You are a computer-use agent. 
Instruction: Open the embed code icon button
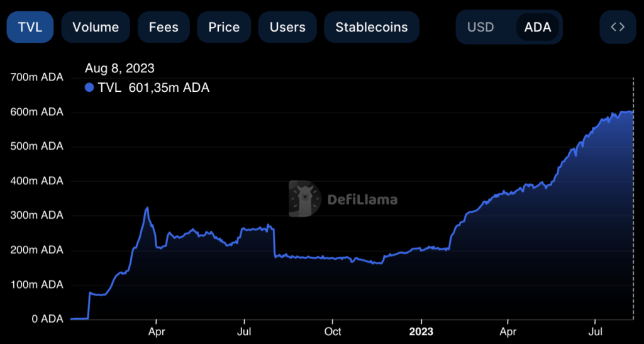(618, 27)
